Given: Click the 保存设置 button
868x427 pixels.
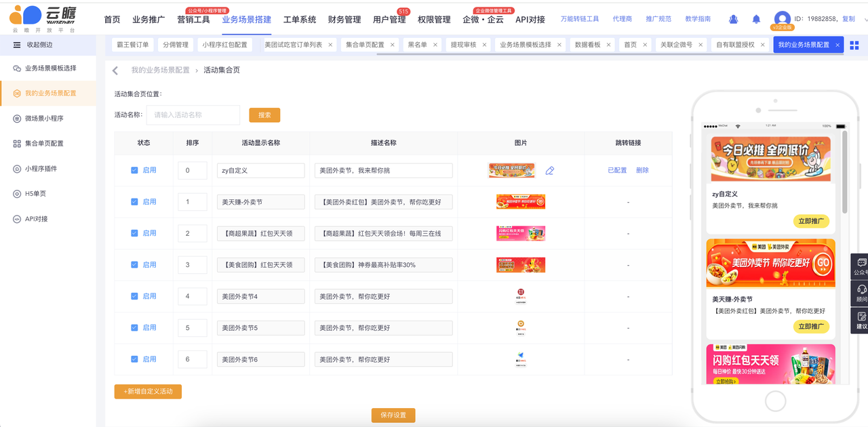Looking at the screenshot, I should pyautogui.click(x=393, y=415).
